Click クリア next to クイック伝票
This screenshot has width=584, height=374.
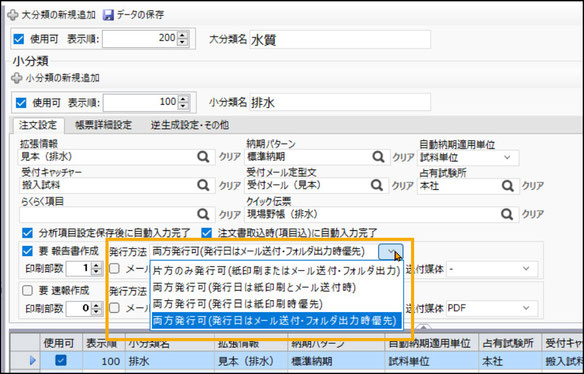pyautogui.click(x=533, y=215)
